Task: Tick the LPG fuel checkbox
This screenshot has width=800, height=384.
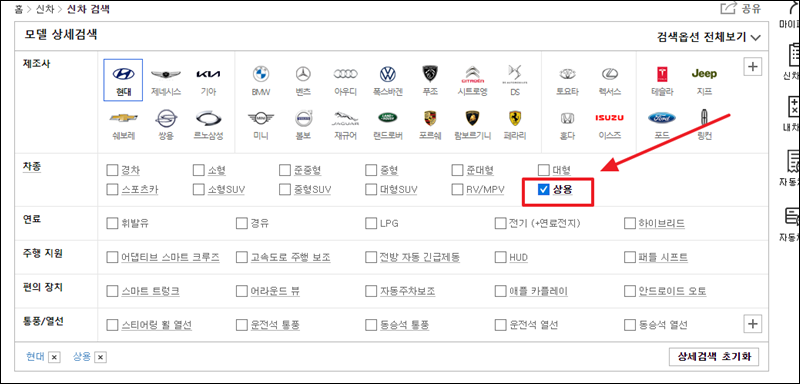Action: [x=371, y=223]
